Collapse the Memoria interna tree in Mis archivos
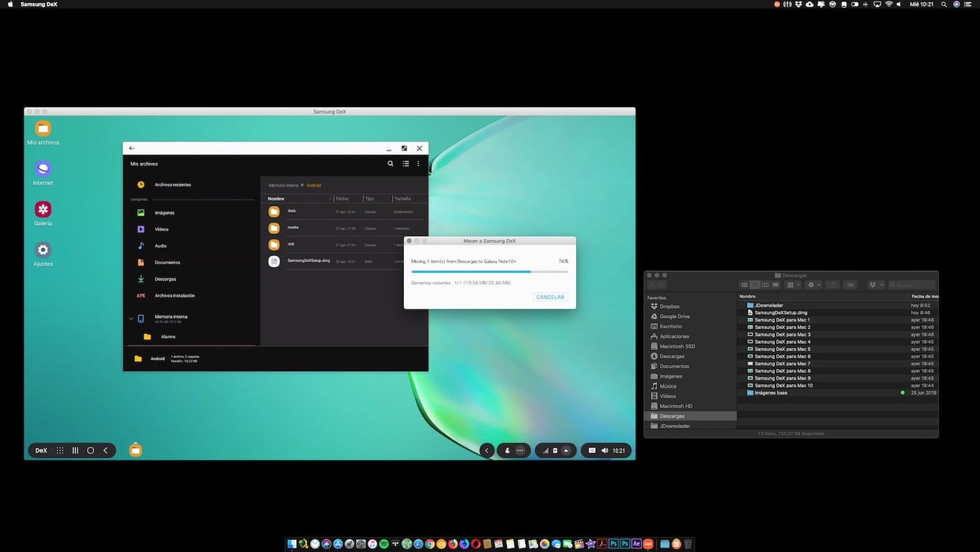This screenshot has height=552, width=980. 131,318
